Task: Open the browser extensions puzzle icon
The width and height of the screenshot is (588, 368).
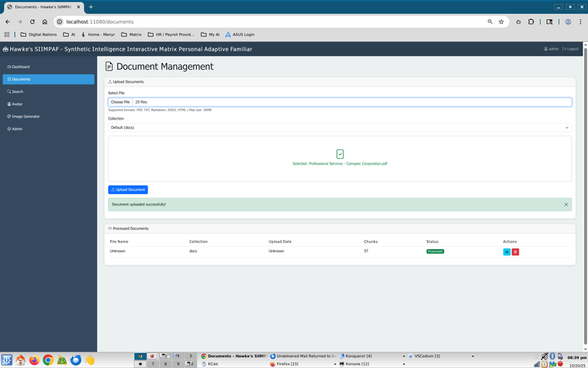Action: pos(531,21)
